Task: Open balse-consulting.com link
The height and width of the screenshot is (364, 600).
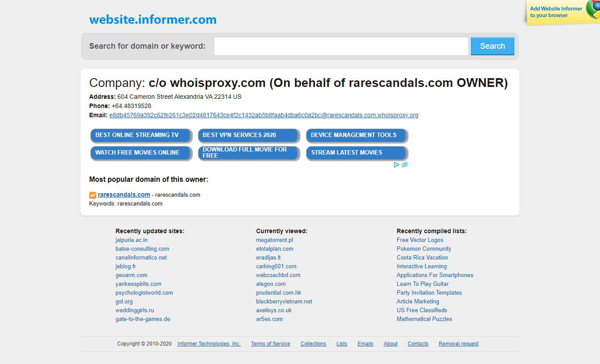Action: [x=142, y=249]
